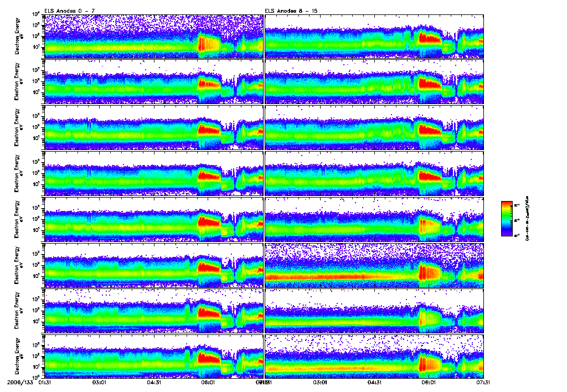Click the 03:01 tick label under the Anodes 0 - 7 column

(99, 382)
